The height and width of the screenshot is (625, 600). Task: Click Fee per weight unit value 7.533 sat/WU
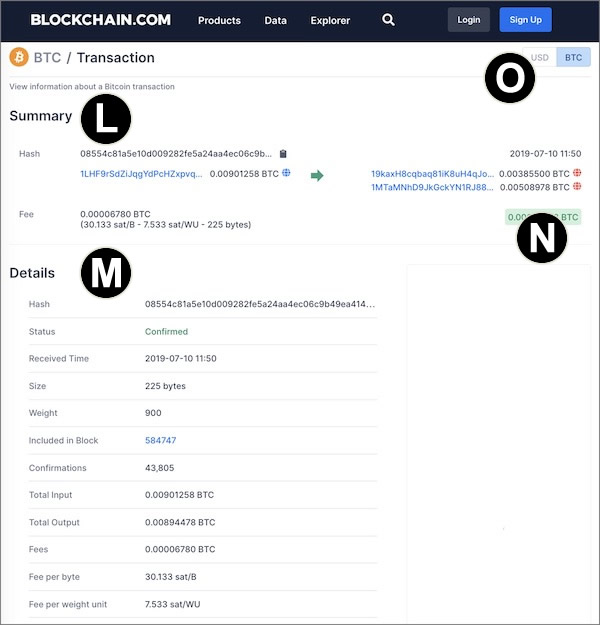point(172,604)
